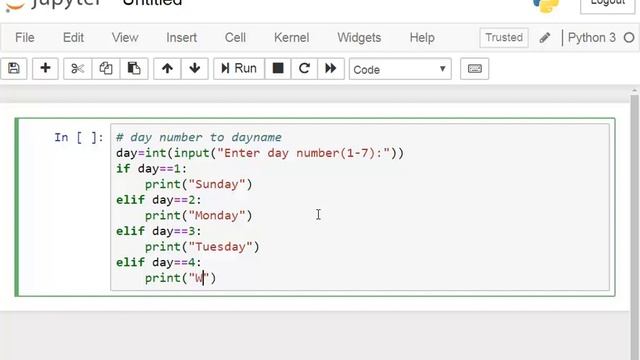The height and width of the screenshot is (360, 640).
Task: Click the Python 3 kernel name
Action: coord(591,38)
